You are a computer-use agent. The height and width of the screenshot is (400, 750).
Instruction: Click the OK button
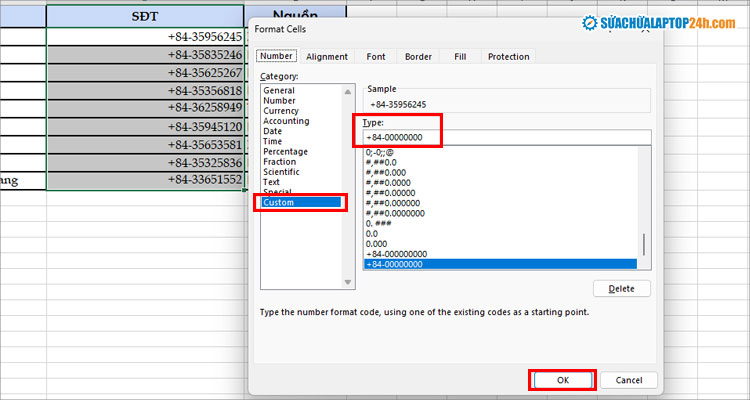click(563, 380)
